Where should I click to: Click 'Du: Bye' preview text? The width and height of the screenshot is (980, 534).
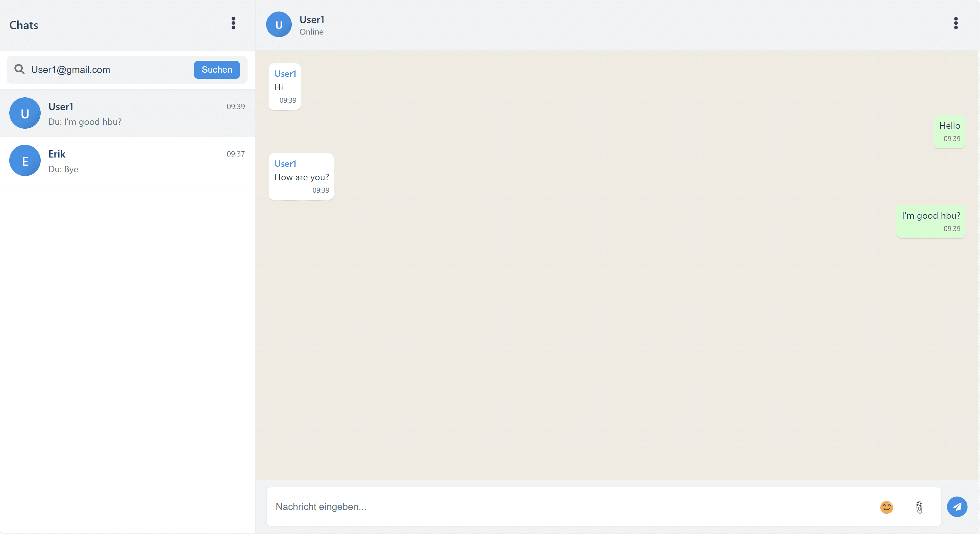click(x=63, y=169)
